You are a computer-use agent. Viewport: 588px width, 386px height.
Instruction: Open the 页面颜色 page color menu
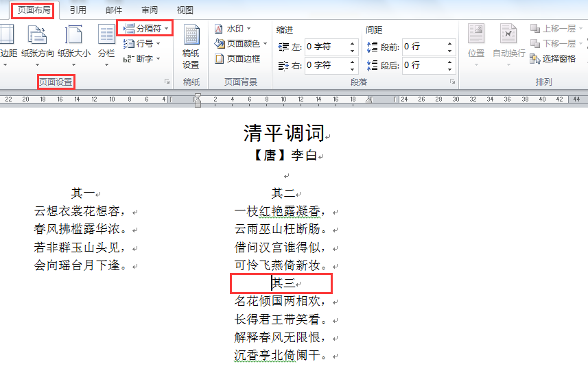pos(241,44)
